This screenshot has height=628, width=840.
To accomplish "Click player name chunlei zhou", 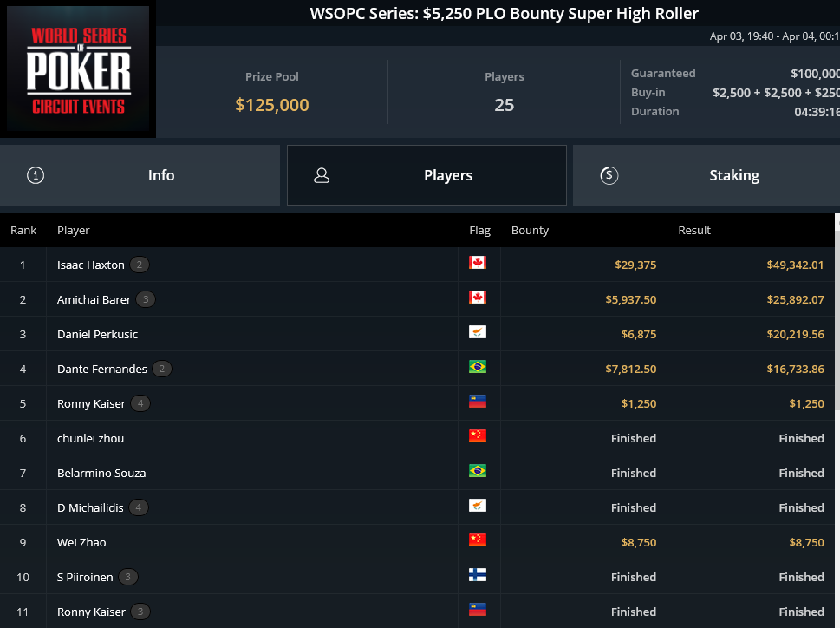I will pyautogui.click(x=90, y=438).
